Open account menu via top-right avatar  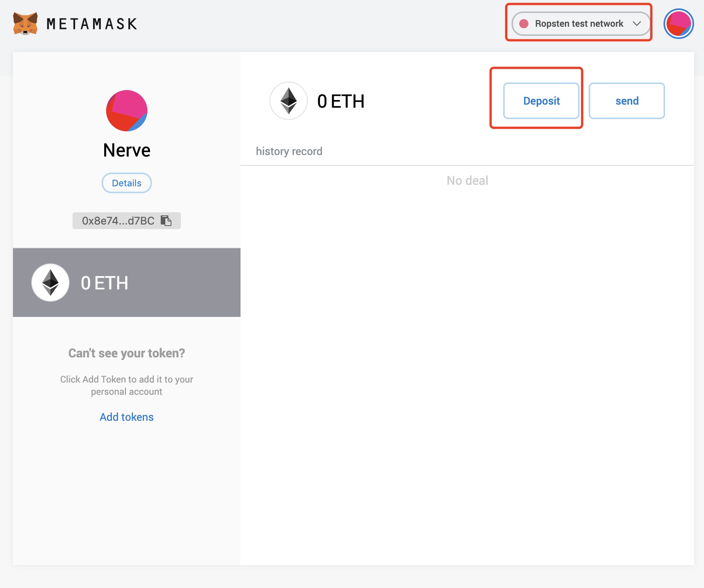tap(678, 24)
